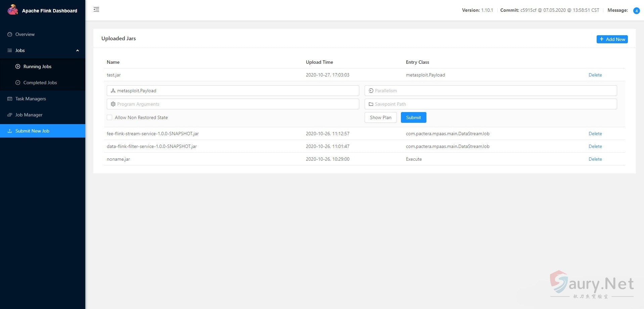This screenshot has height=309, width=644.
Task: Click the Overview dashboard icon
Action: click(10, 34)
